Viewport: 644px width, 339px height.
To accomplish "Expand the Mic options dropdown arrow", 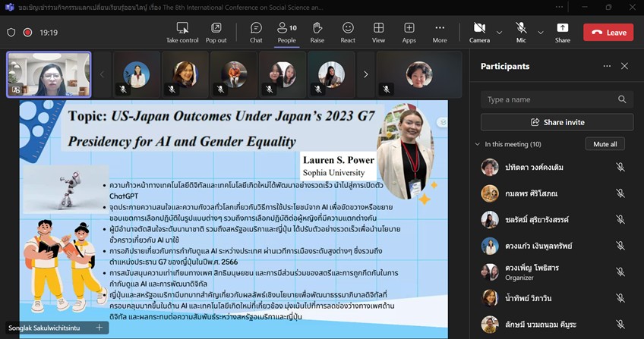I will pyautogui.click(x=541, y=33).
